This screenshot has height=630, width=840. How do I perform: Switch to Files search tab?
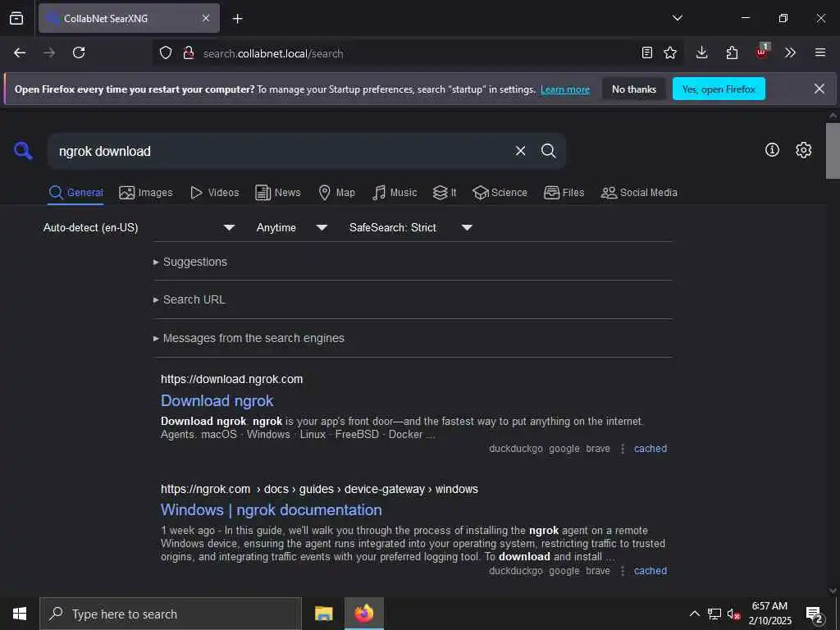click(x=564, y=193)
